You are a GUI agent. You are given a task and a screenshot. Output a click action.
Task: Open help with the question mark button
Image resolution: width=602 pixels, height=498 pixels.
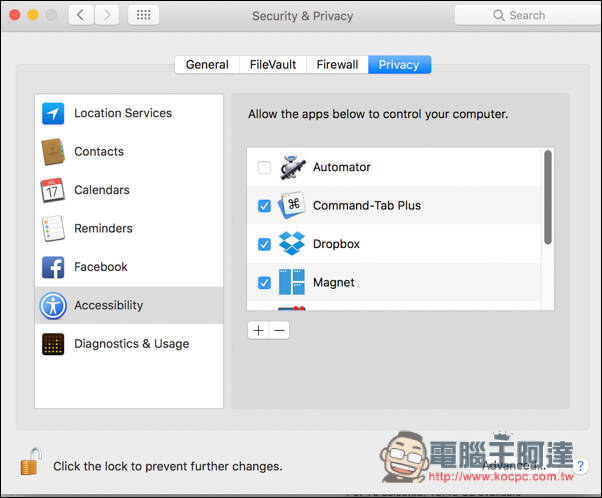[580, 466]
